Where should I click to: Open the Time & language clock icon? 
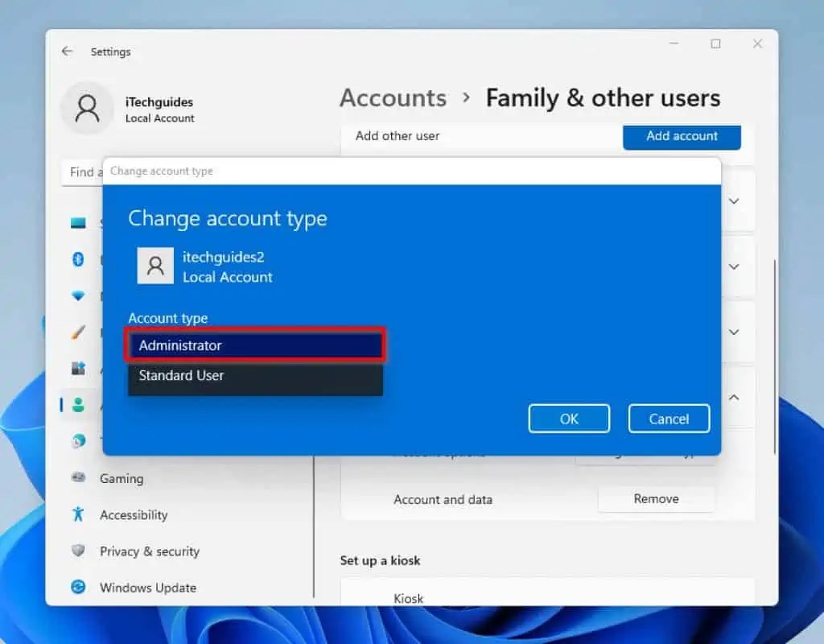pos(78,441)
